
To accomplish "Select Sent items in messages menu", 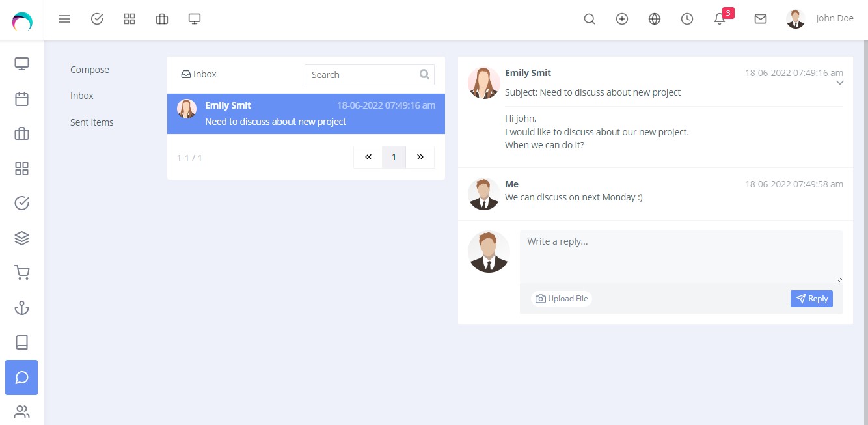I will 92,122.
